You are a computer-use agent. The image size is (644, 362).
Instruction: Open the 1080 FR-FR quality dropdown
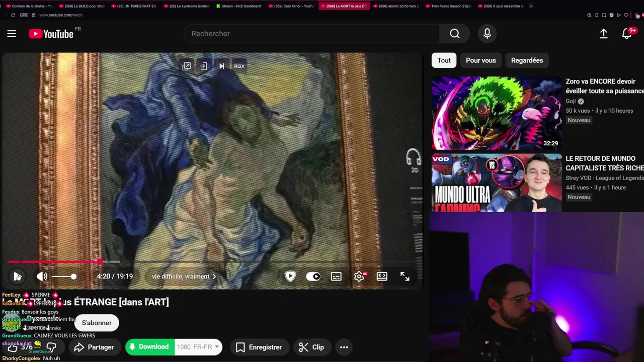point(198,347)
